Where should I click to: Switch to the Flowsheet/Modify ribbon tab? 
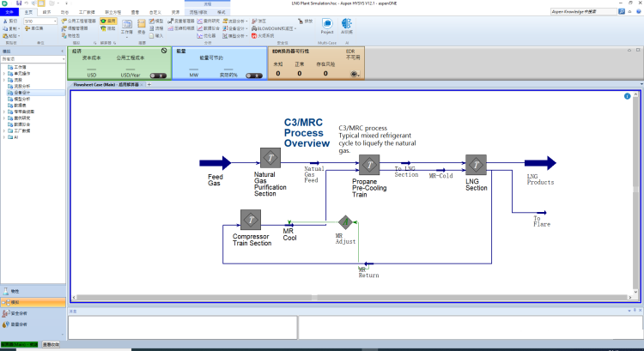(198, 12)
